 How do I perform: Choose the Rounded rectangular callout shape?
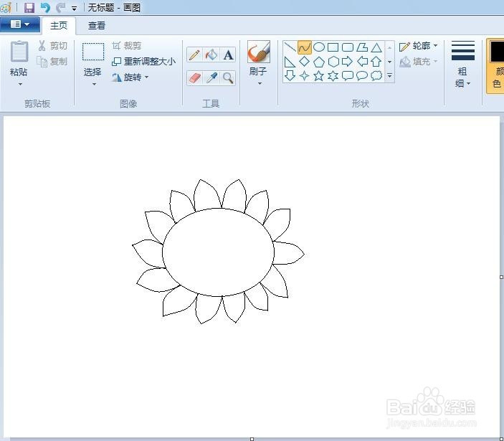tap(348, 76)
